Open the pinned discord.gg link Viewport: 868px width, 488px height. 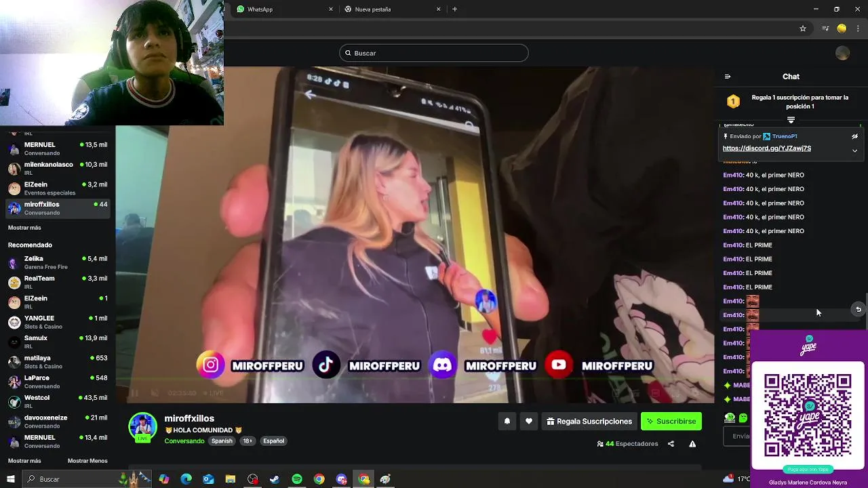(x=767, y=148)
